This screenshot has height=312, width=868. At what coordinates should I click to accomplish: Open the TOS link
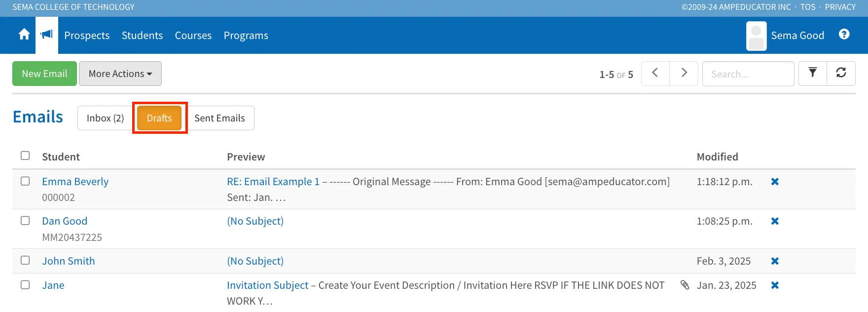(x=808, y=7)
